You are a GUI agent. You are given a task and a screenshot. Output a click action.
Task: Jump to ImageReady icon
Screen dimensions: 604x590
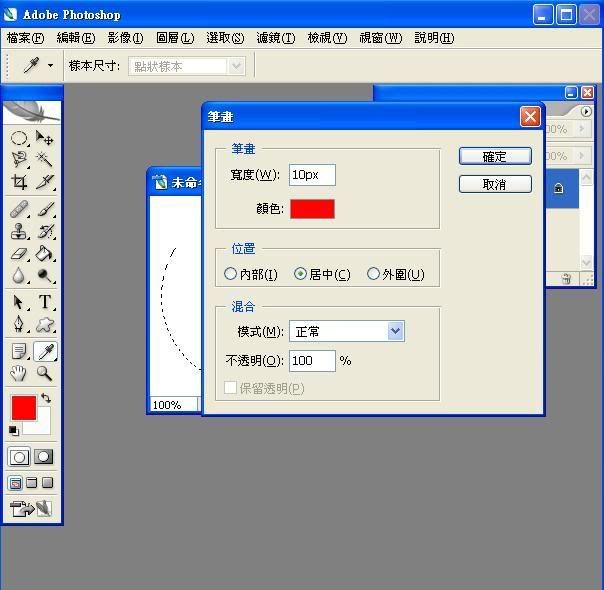point(31,509)
